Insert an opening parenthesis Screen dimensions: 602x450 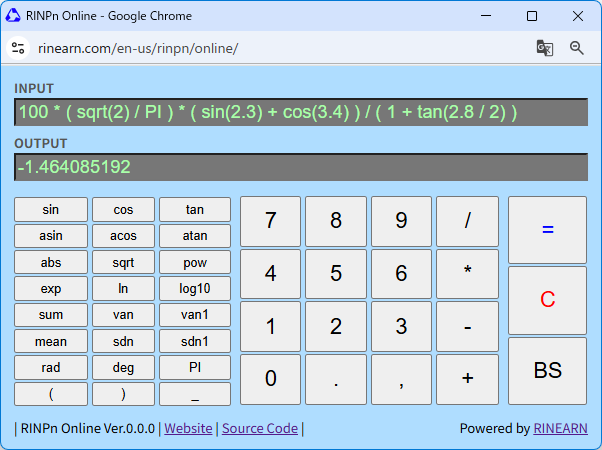click(51, 393)
